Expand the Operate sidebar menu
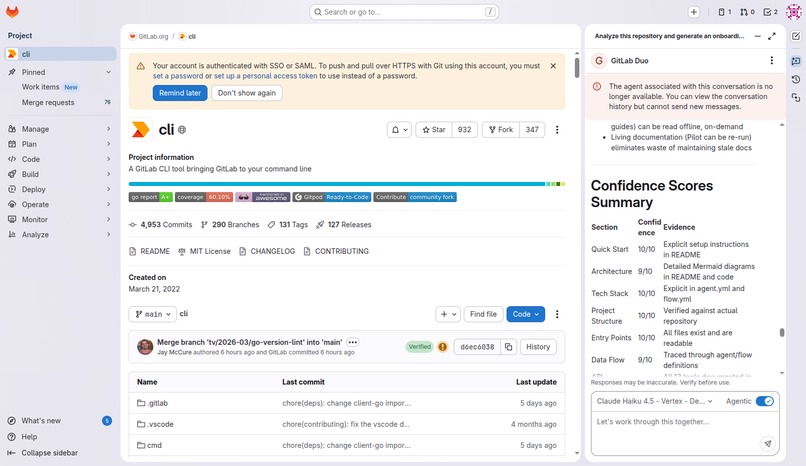The image size is (806, 466). coord(60,204)
